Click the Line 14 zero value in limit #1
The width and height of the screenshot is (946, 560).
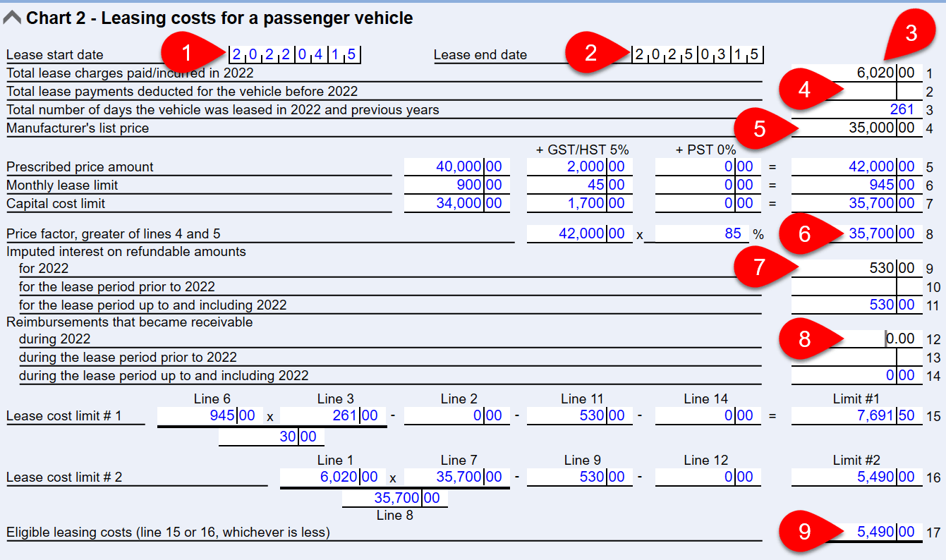point(708,415)
